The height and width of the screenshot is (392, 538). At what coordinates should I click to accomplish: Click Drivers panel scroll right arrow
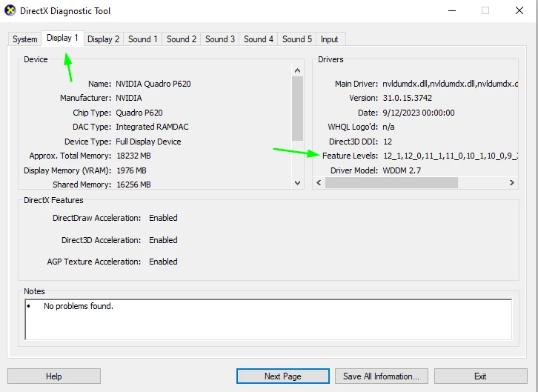(511, 183)
